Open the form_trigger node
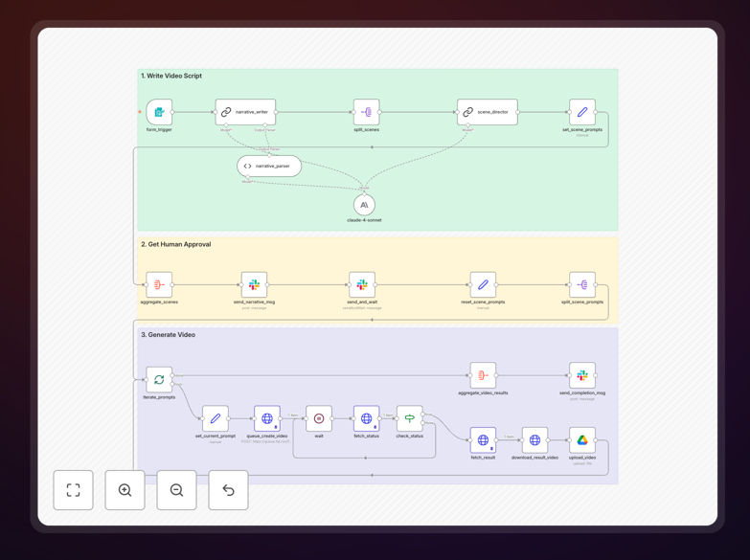 tap(159, 112)
